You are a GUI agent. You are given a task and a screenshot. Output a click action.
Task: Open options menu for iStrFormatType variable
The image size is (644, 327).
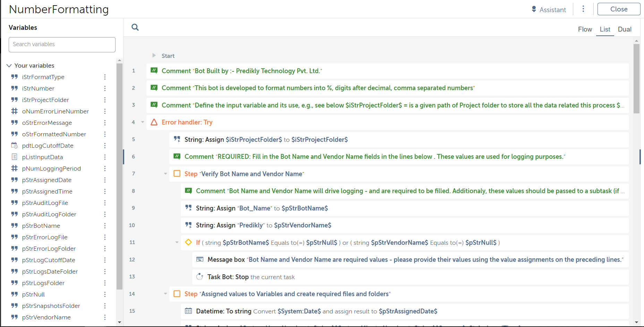105,77
